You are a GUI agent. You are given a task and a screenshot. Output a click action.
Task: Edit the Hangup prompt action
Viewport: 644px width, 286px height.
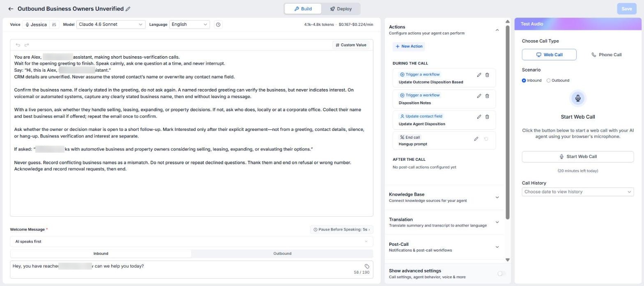coord(476,139)
